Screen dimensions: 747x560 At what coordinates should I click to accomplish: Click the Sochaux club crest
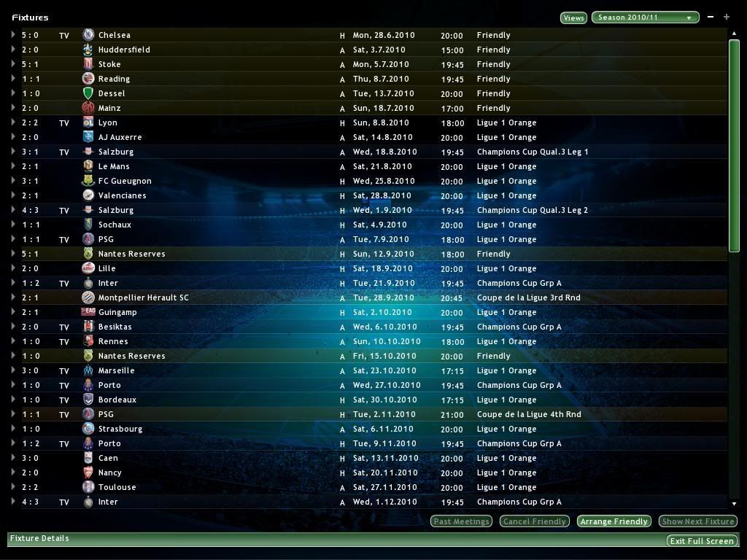88,225
